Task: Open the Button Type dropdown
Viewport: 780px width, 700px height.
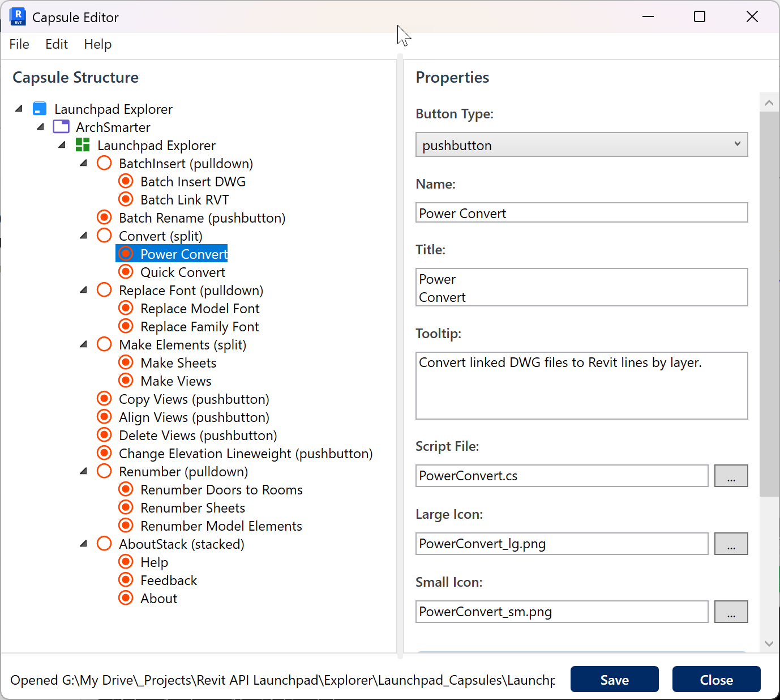Action: (581, 145)
